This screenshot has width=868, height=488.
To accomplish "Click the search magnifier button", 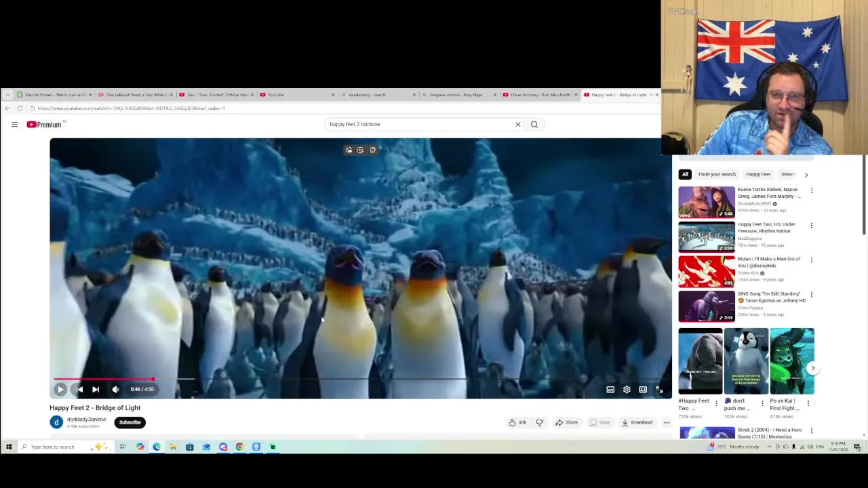I will [x=534, y=124].
